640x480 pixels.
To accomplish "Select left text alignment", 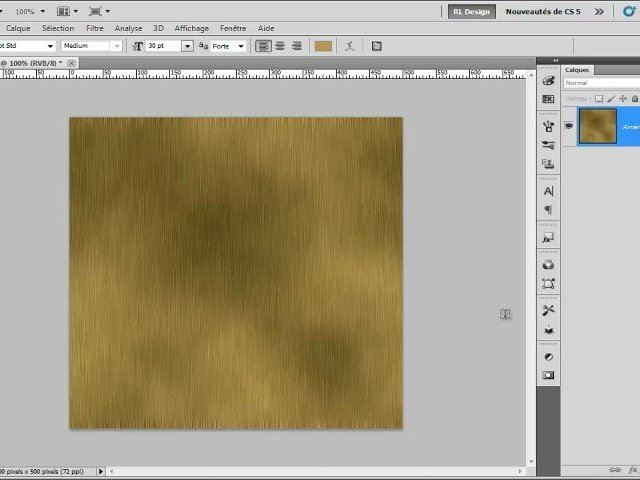I will [263, 46].
